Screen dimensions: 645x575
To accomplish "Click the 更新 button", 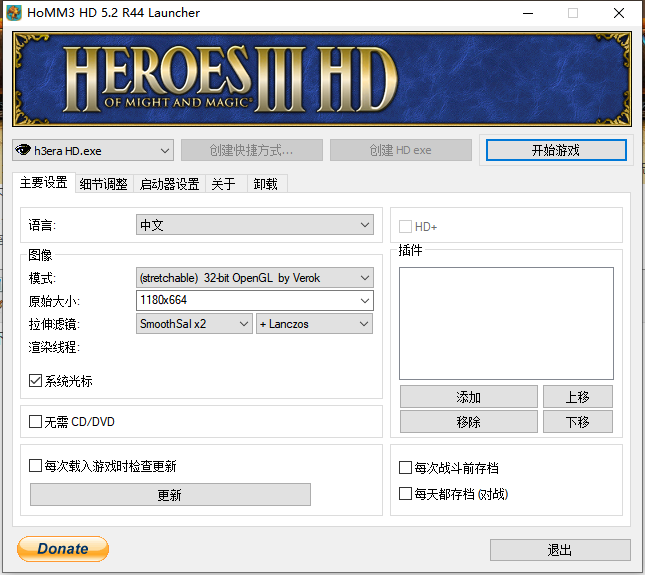I will (x=170, y=495).
